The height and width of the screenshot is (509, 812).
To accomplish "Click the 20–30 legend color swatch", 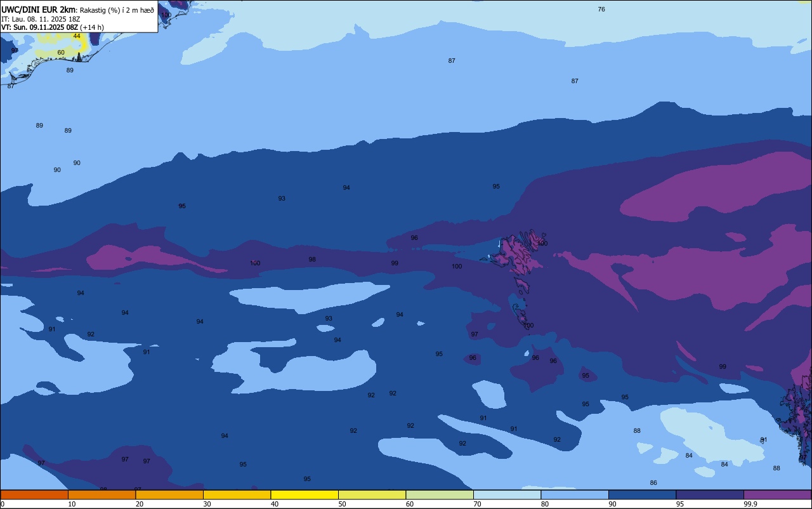I will pos(169,494).
